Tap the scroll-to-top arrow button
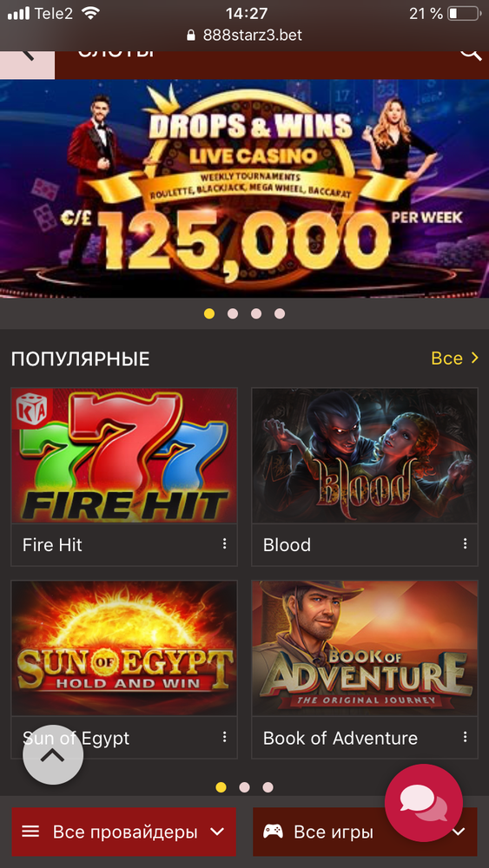The image size is (489, 868). (x=53, y=754)
